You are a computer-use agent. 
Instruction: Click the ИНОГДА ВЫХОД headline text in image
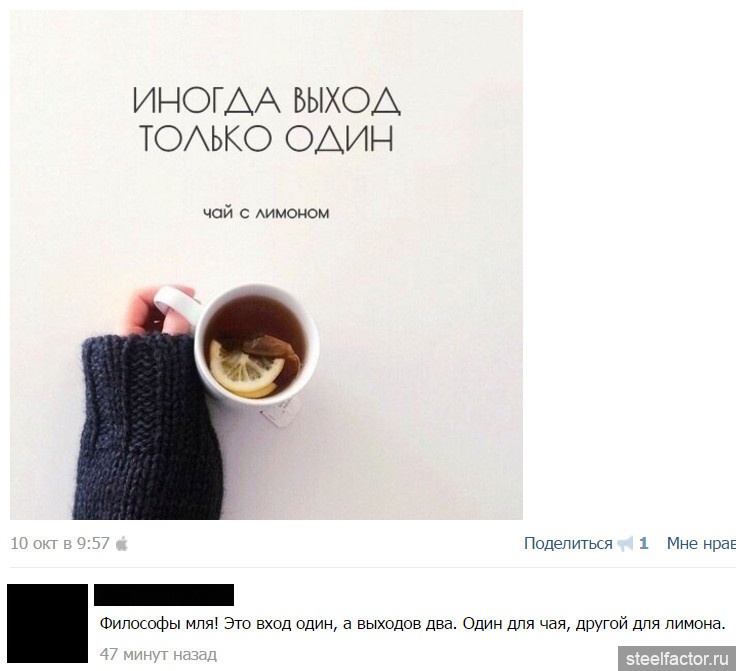pyautogui.click(x=266, y=100)
